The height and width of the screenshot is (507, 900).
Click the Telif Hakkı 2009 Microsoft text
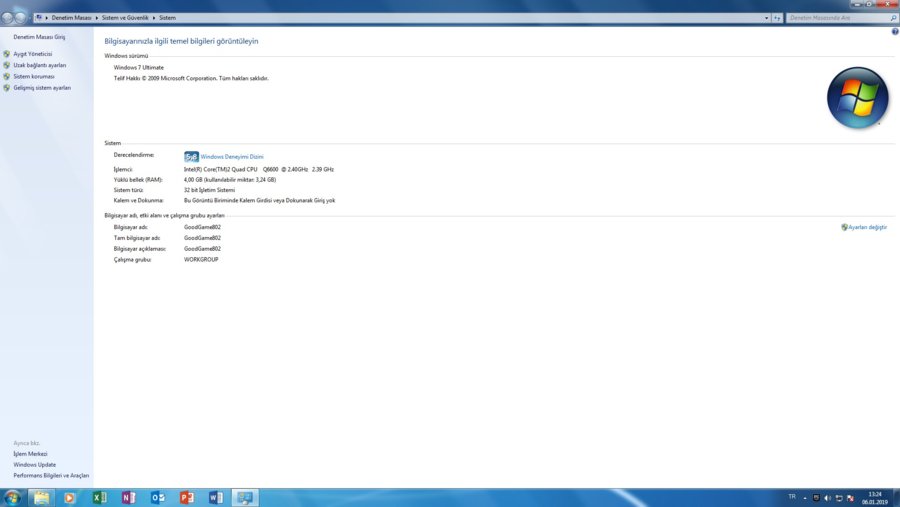(x=191, y=79)
